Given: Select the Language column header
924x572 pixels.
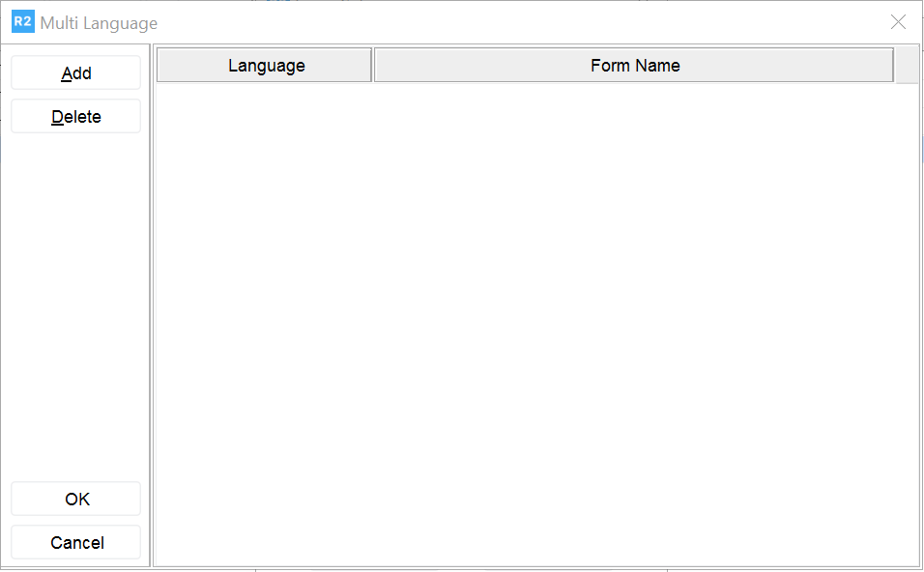Looking at the screenshot, I should click(x=265, y=65).
